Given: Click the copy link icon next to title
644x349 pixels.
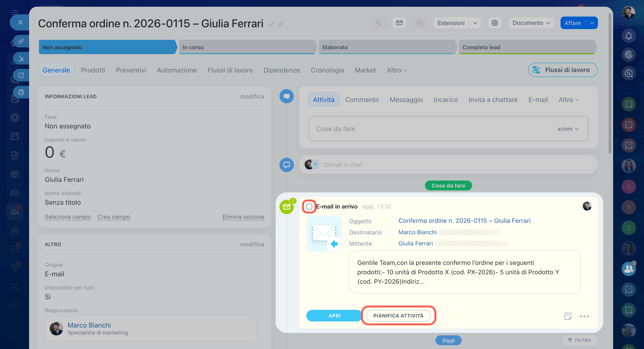Looking at the screenshot, I should point(281,24).
